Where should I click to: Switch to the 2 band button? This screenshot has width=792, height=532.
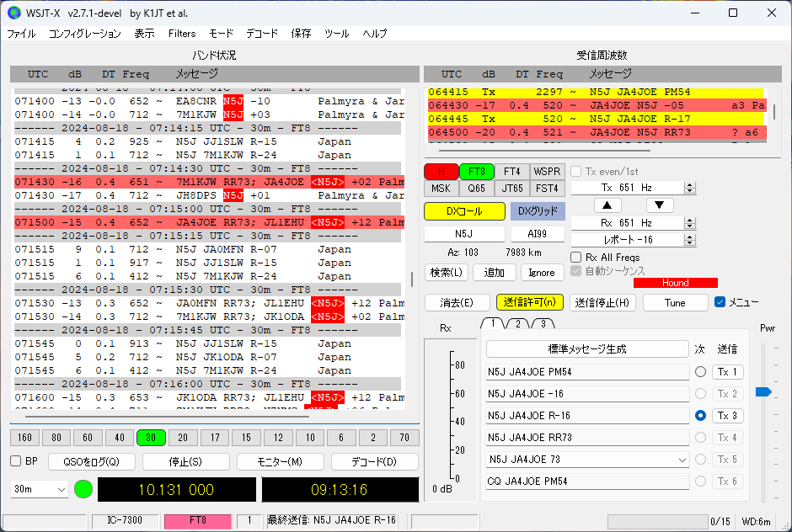click(x=372, y=438)
